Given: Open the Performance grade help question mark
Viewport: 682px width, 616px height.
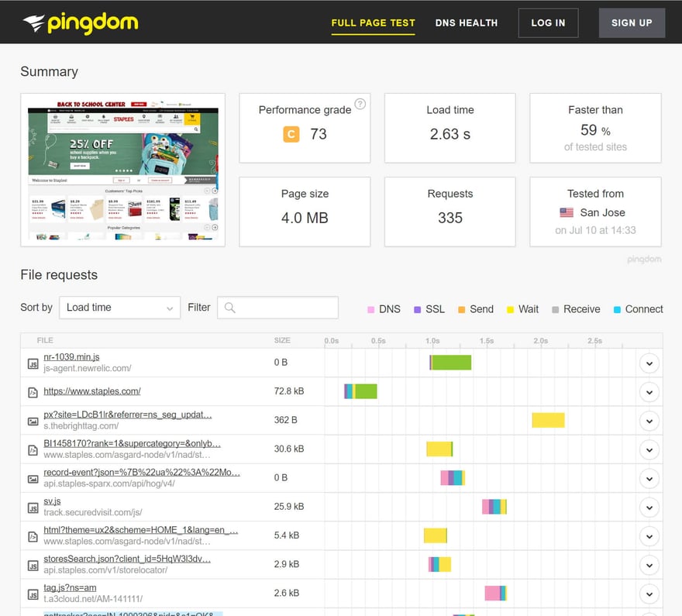Looking at the screenshot, I should [x=360, y=104].
